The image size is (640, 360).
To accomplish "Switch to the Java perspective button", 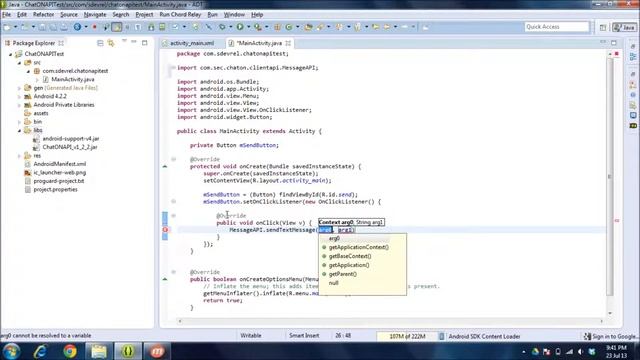I will click(x=625, y=27).
